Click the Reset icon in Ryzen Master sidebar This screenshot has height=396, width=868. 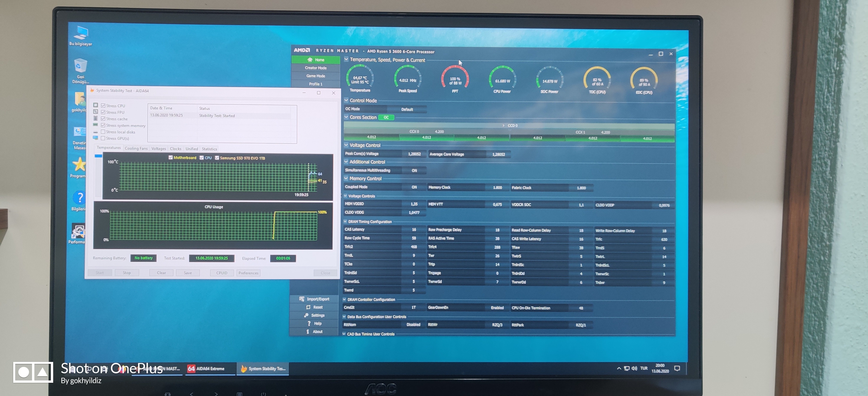click(x=308, y=307)
